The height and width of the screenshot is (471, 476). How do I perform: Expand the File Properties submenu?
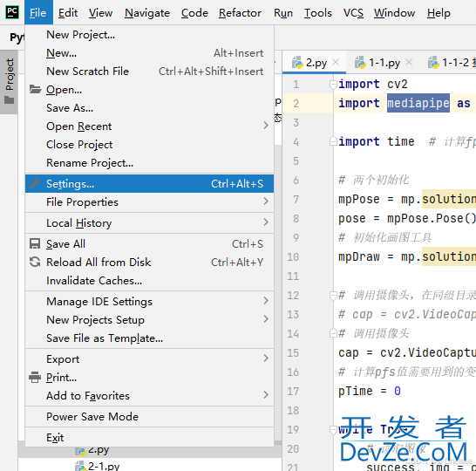(x=149, y=201)
